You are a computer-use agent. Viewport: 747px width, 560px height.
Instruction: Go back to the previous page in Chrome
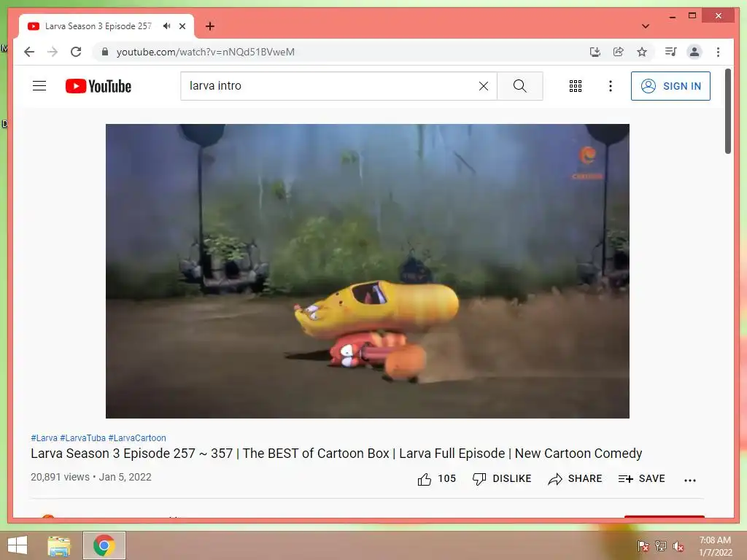(29, 52)
